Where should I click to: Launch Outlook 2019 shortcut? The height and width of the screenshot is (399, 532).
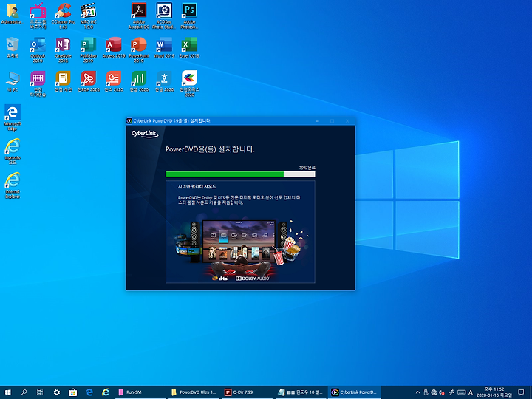coord(38,50)
